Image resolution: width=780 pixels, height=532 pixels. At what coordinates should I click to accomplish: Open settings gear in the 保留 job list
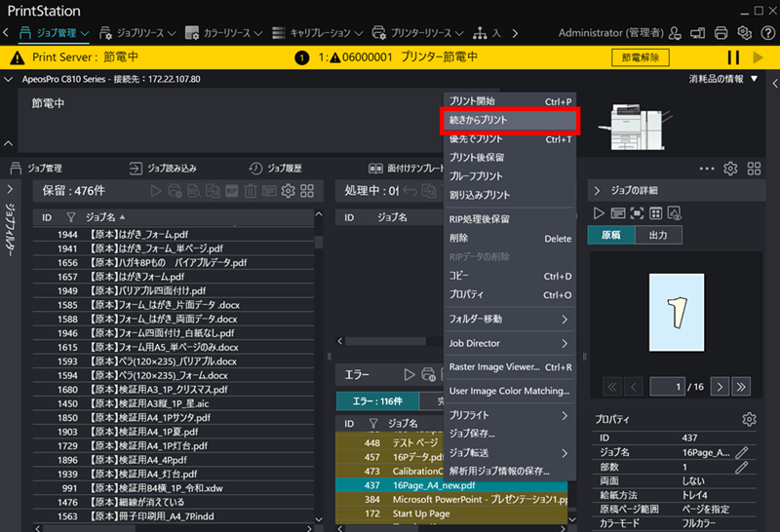(x=288, y=192)
